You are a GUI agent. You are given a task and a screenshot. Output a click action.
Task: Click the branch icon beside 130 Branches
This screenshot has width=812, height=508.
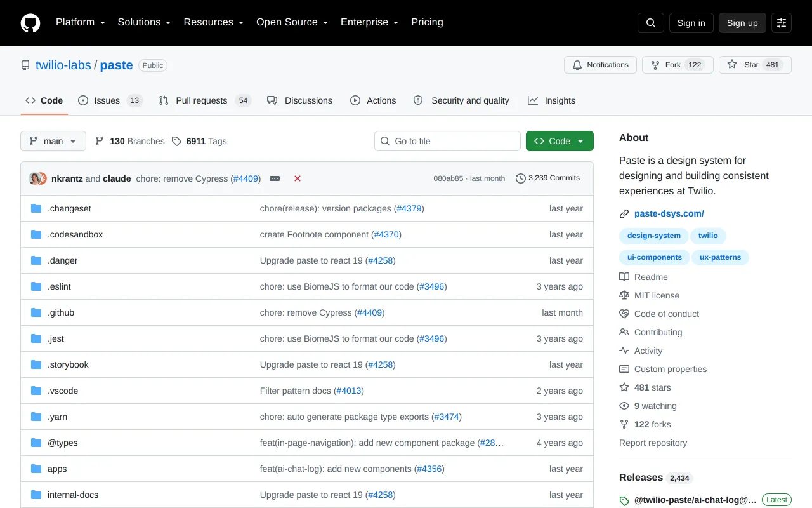point(100,141)
